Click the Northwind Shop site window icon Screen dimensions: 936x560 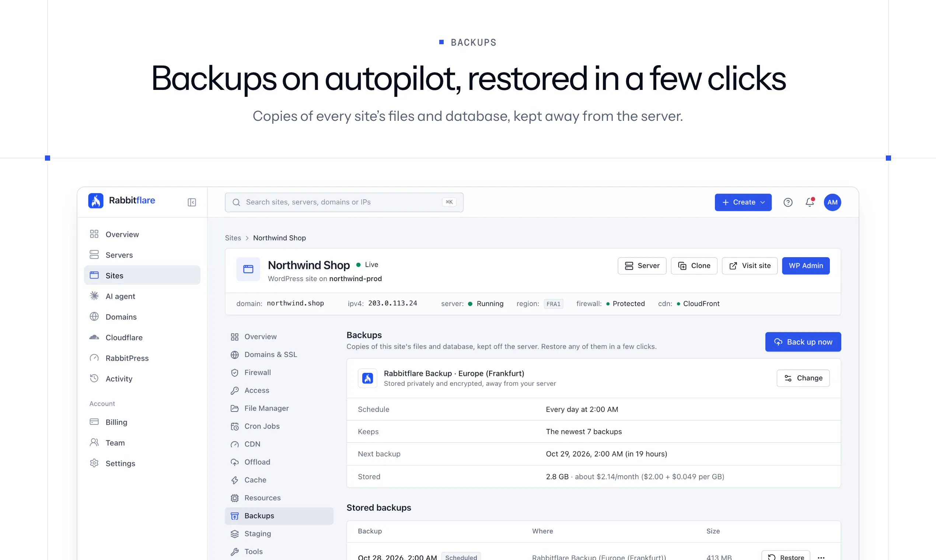[248, 269]
